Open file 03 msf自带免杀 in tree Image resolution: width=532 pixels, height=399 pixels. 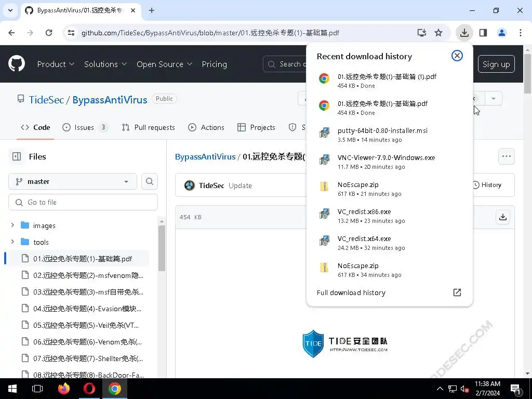click(78, 292)
